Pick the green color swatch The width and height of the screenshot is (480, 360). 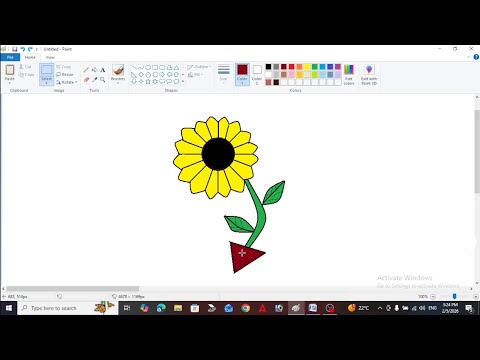(x=315, y=67)
